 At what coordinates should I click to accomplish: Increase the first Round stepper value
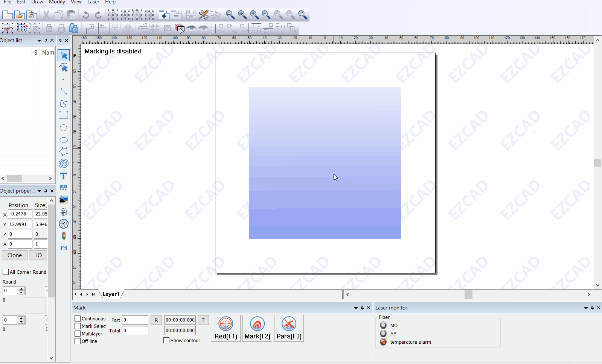[21, 289]
